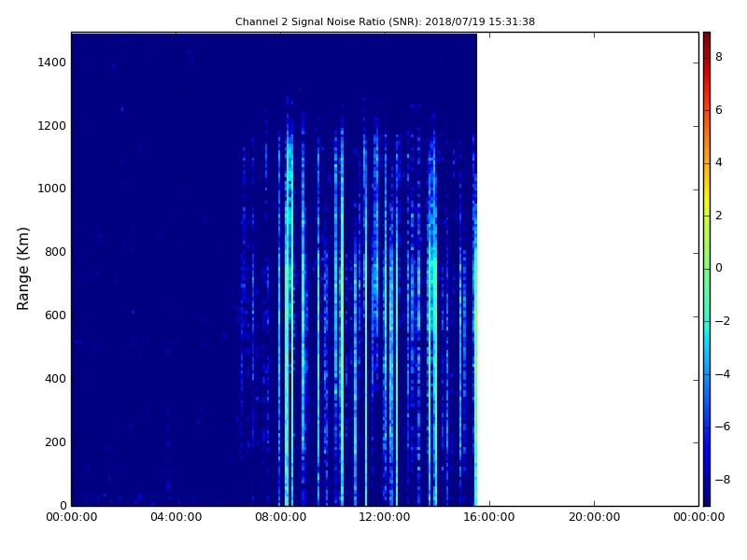747x560 pixels.
Task: Click the 08:00:00 time axis label
Action: pos(281,517)
